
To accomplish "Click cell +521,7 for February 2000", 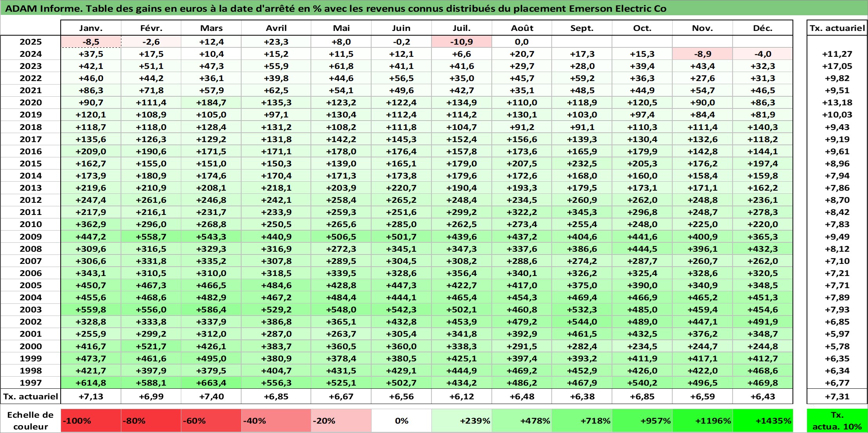I will coord(151,346).
